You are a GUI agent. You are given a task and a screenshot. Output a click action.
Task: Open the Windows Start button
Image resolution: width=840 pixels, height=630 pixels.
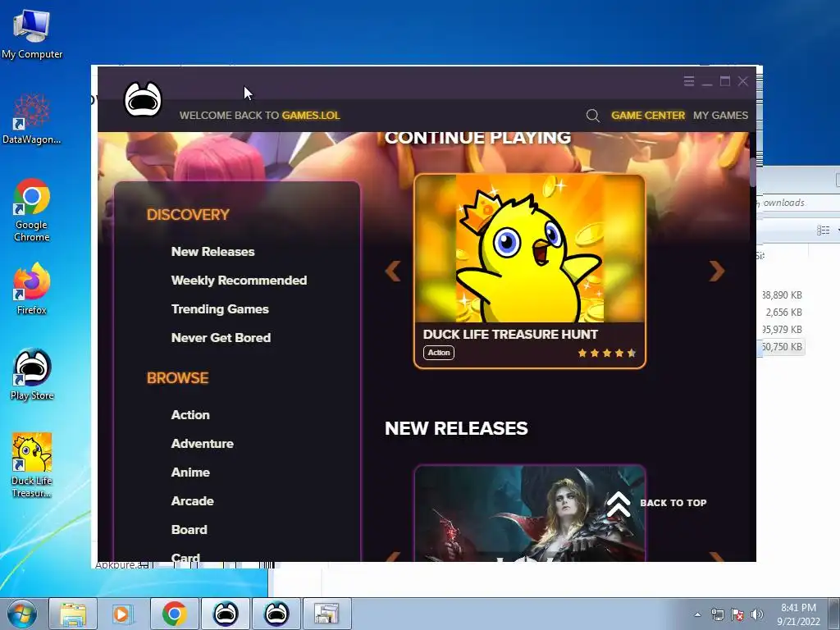pos(22,614)
